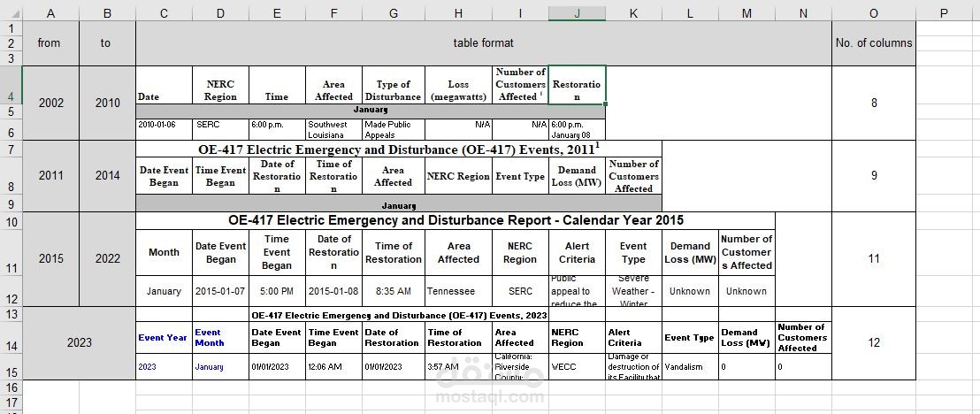Select the cell containing 2002

coord(50,103)
